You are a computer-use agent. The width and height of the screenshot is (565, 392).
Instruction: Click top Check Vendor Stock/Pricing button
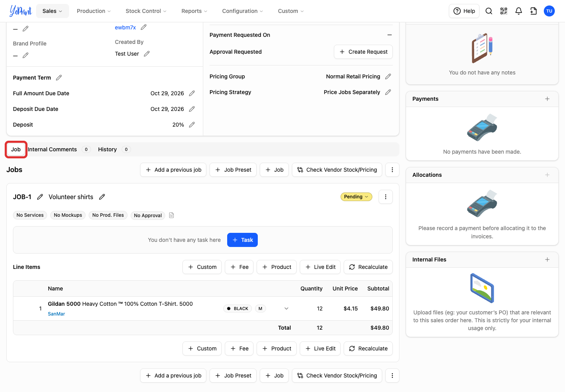(337, 170)
